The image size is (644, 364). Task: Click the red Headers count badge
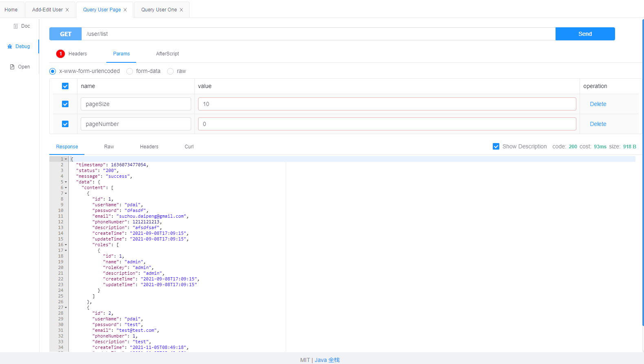click(x=60, y=54)
